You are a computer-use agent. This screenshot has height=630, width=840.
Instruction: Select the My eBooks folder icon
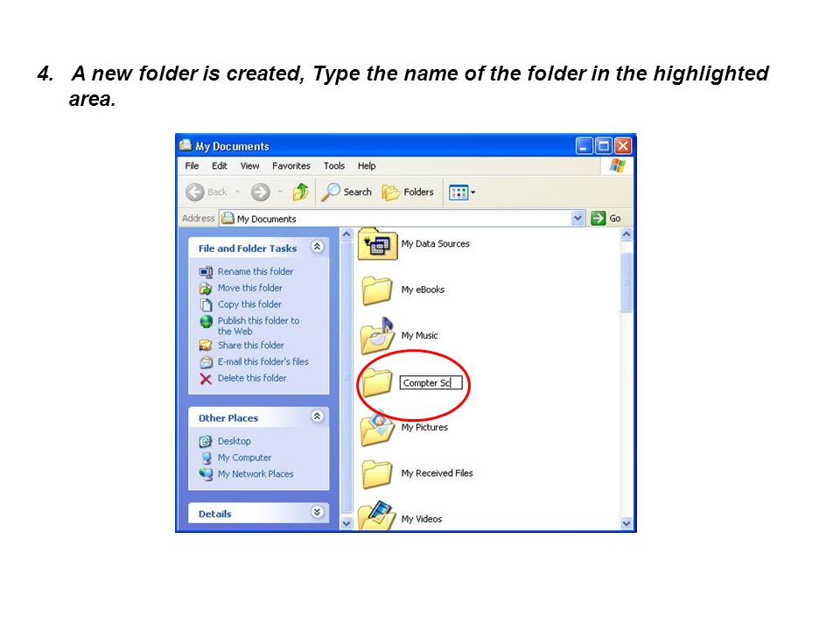(376, 290)
